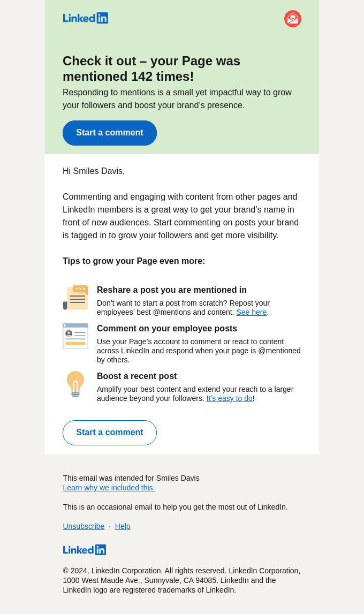Select the reshare post document icon

tap(75, 297)
